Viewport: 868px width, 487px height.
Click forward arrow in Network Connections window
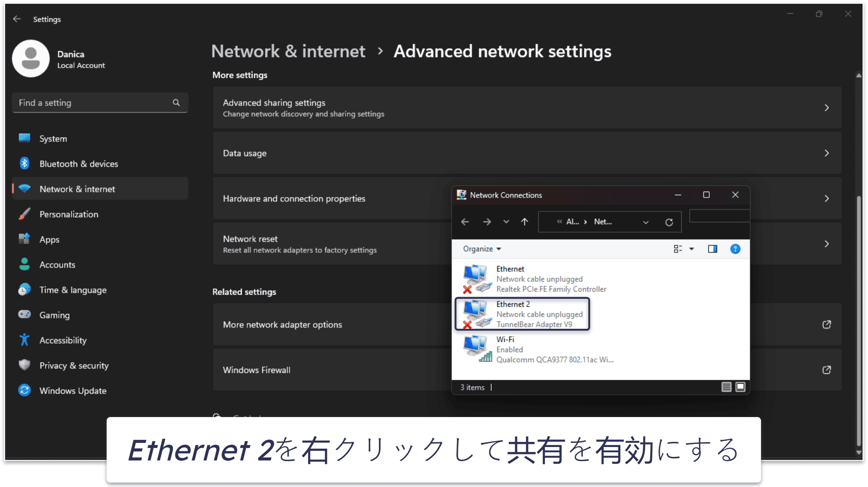pyautogui.click(x=487, y=222)
